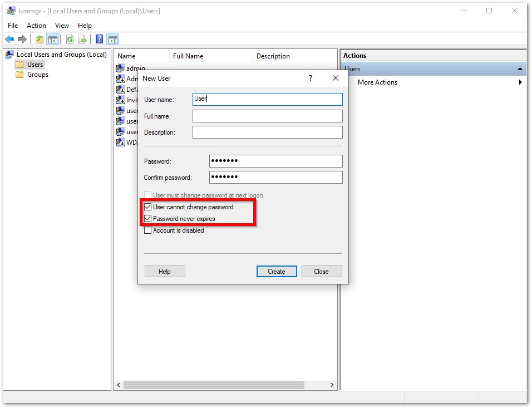Click the Up one level folder icon

(x=39, y=39)
